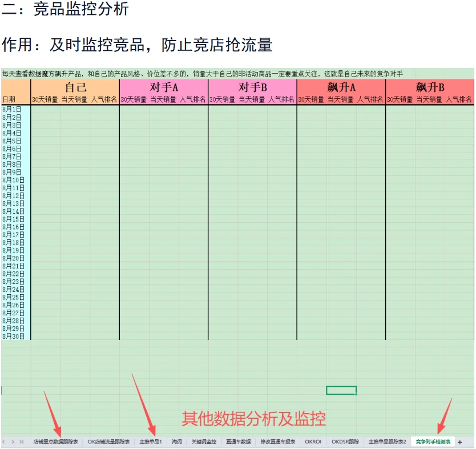This screenshot has width=476, height=449.
Task: Switch to the OK店铺流量跟踪表 sheet tab
Action: [108, 442]
